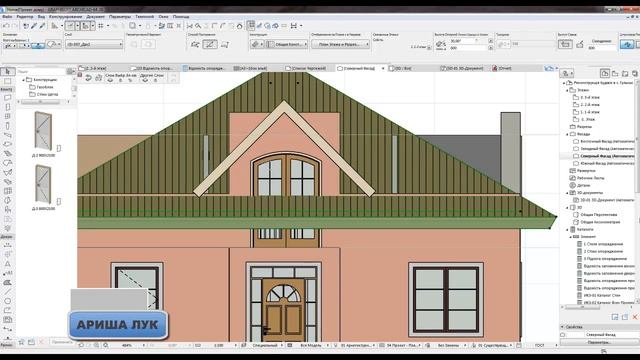
Task: Inject parameters with the syringe icon
Action: point(42,26)
